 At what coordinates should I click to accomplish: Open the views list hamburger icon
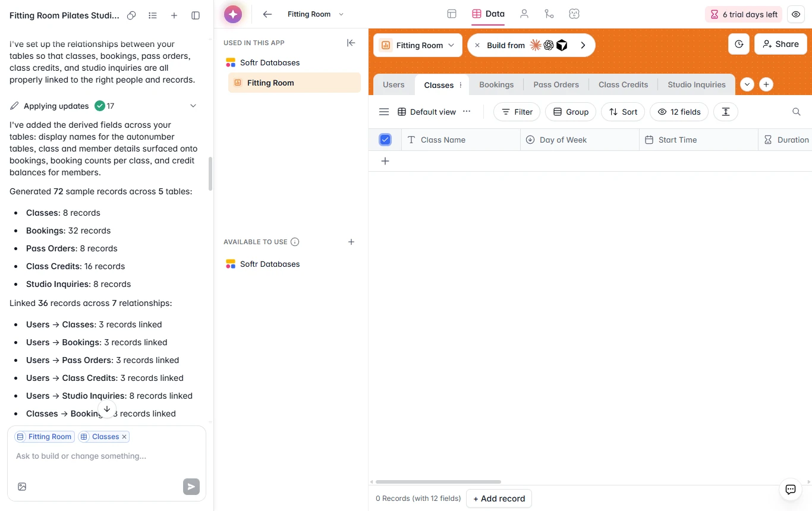point(384,112)
